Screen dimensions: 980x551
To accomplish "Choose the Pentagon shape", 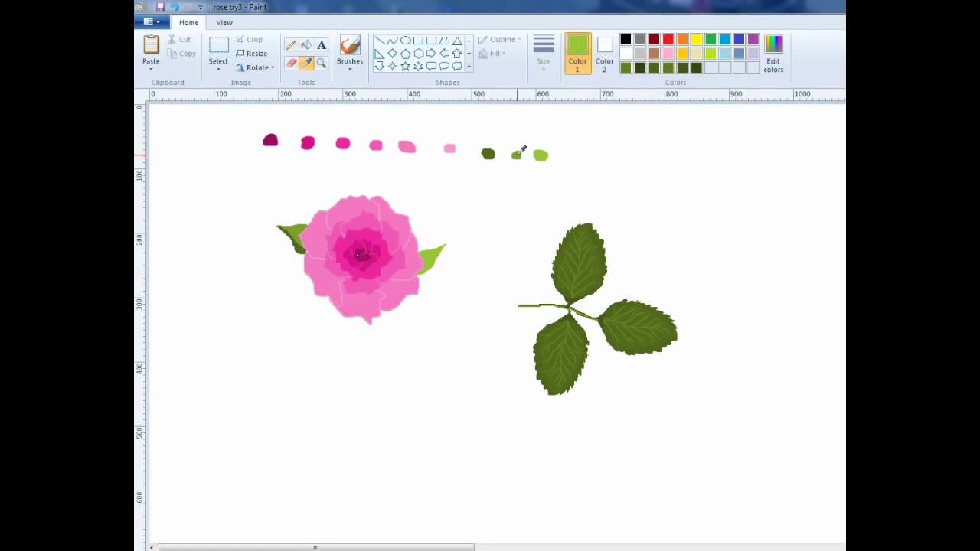I will pyautogui.click(x=405, y=54).
